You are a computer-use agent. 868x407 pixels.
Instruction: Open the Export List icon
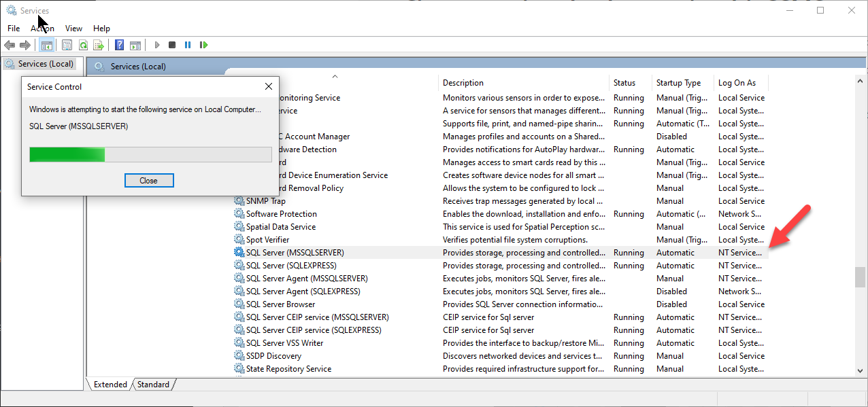point(99,45)
